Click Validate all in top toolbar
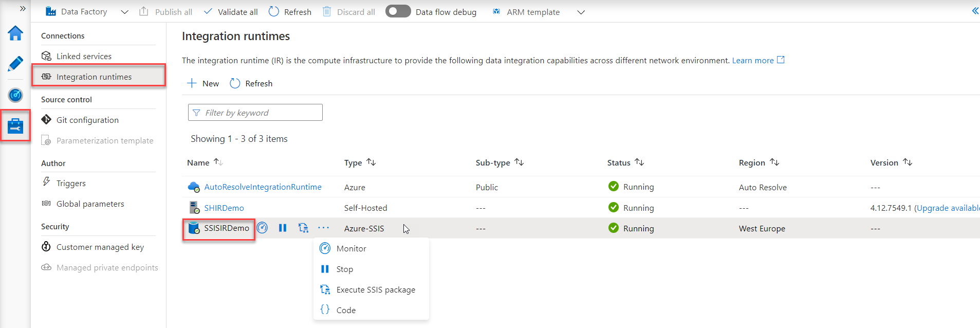The width and height of the screenshot is (980, 328). tap(231, 11)
